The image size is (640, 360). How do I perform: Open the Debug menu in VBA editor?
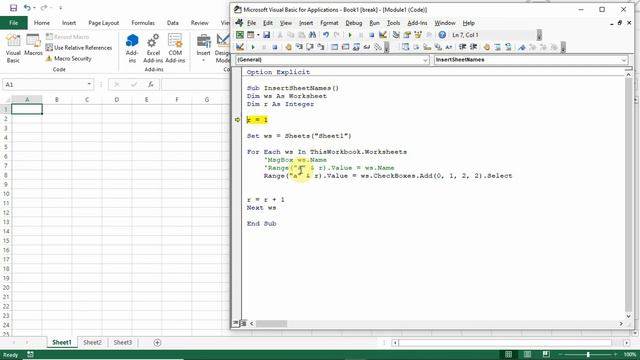353,23
